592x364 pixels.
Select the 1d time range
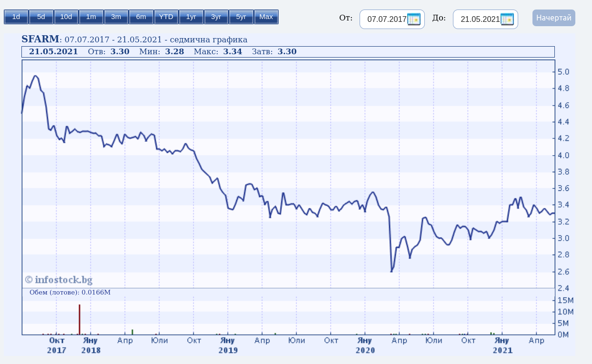tap(16, 17)
